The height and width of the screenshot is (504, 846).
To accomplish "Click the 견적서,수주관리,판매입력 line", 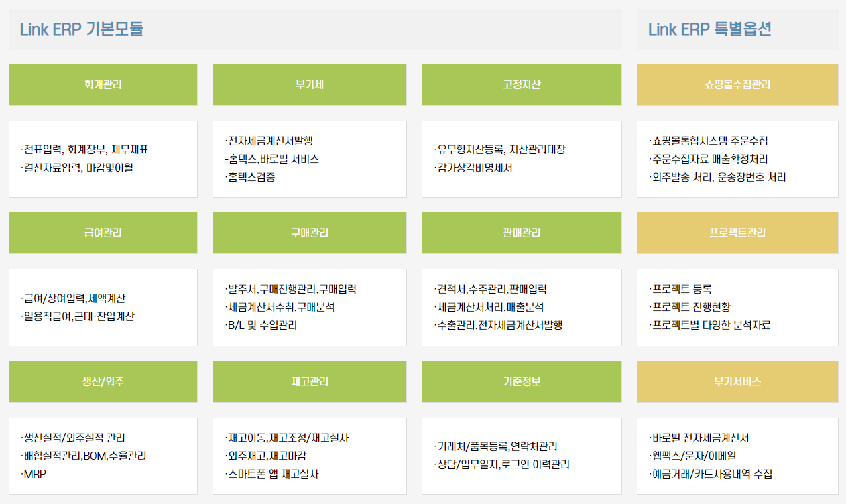I will tap(490, 289).
